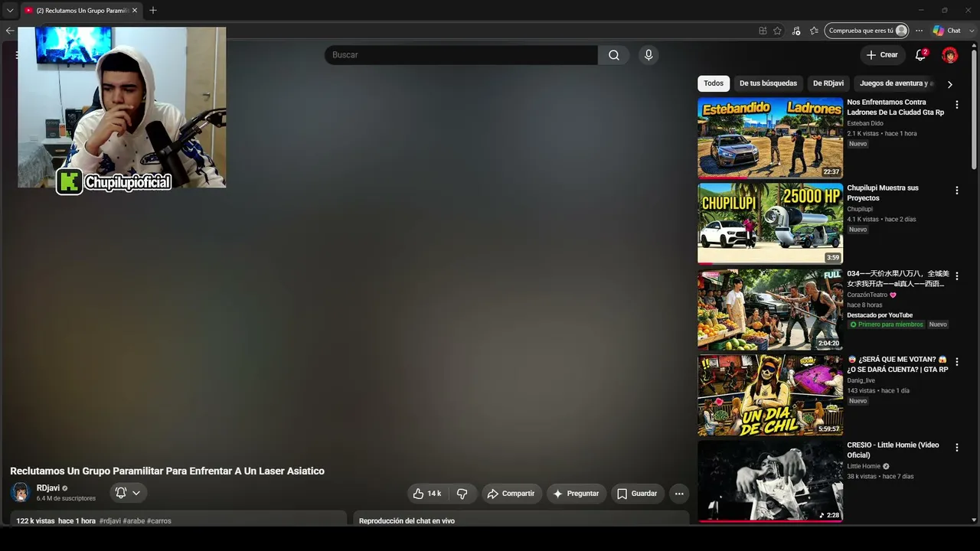Click the Nos Enfrentamos Contra Ladrones title link

coord(896,107)
